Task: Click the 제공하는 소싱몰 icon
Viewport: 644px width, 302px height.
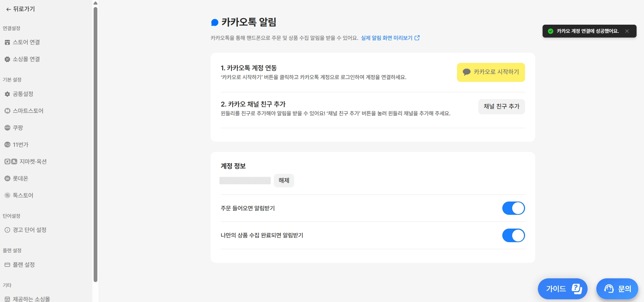Action: (x=7, y=299)
